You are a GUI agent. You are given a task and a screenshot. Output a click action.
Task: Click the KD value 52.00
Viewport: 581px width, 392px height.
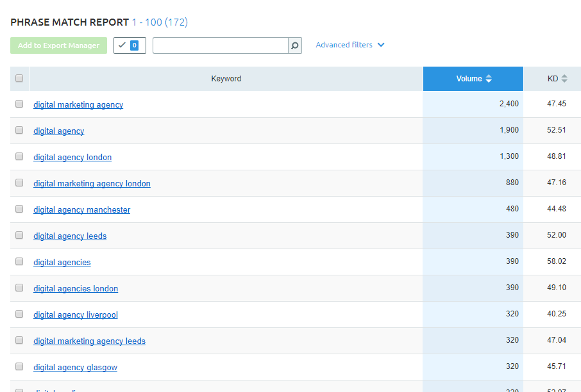tap(557, 235)
